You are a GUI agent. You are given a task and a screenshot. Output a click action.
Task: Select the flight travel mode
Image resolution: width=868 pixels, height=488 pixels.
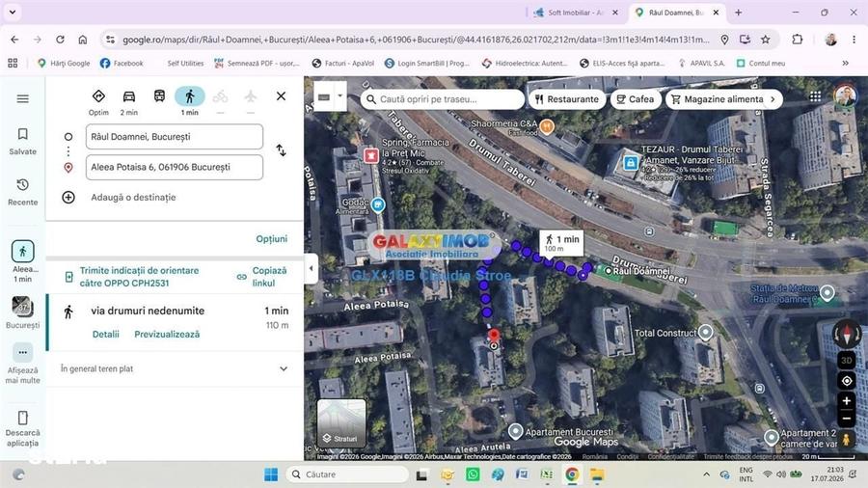(251, 96)
